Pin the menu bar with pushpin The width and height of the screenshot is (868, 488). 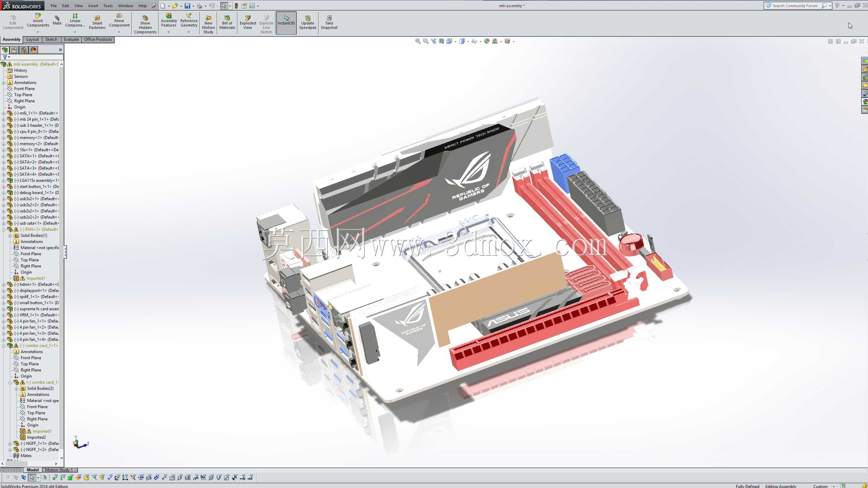154,6
